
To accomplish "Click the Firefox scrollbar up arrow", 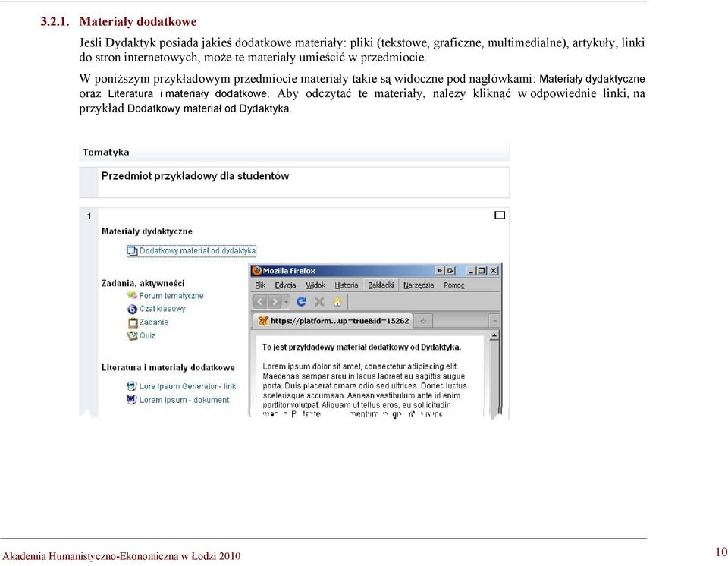I will [494, 335].
